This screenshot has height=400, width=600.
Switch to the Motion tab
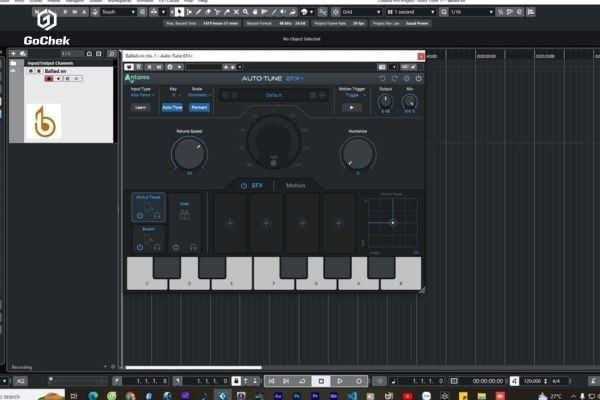click(x=296, y=185)
